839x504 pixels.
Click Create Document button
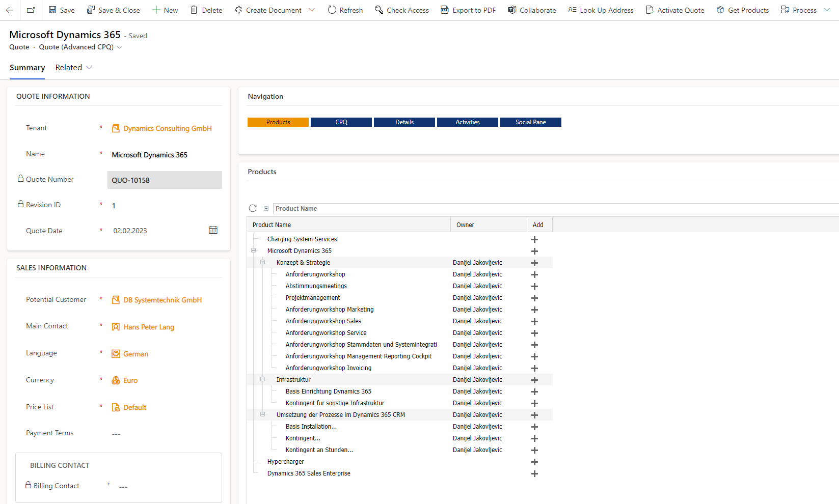pyautogui.click(x=268, y=10)
